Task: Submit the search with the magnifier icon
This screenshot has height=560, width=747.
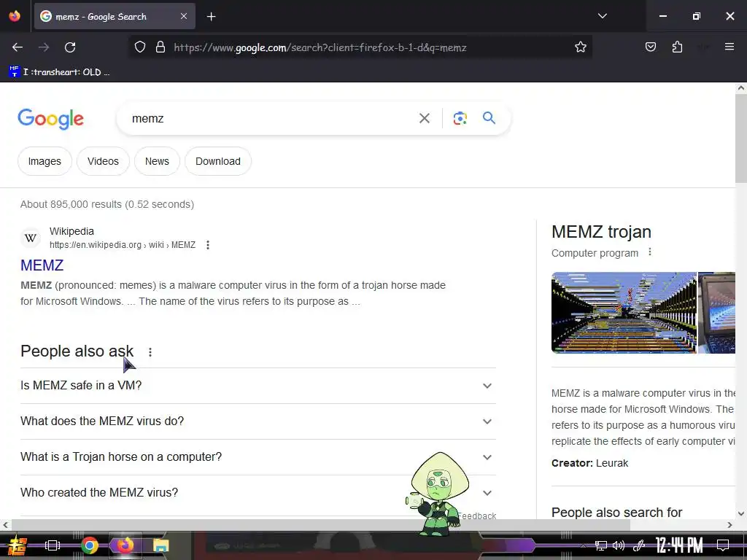Action: pos(489,117)
